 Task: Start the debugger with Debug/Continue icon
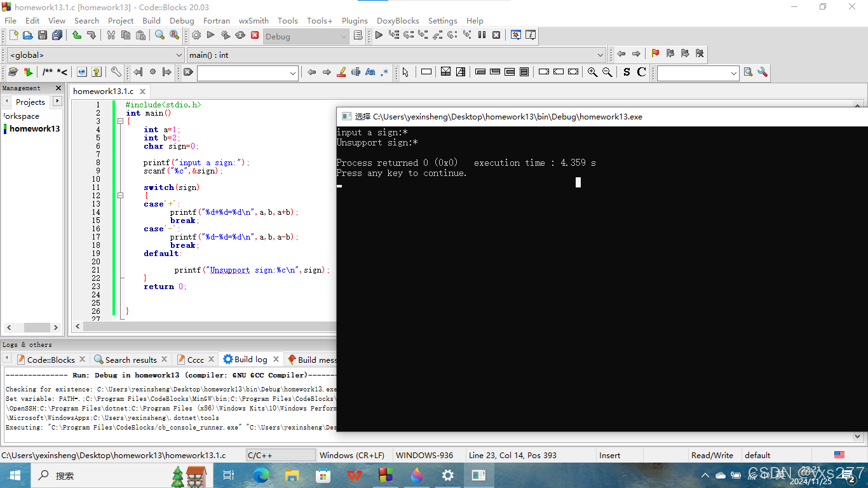(379, 36)
